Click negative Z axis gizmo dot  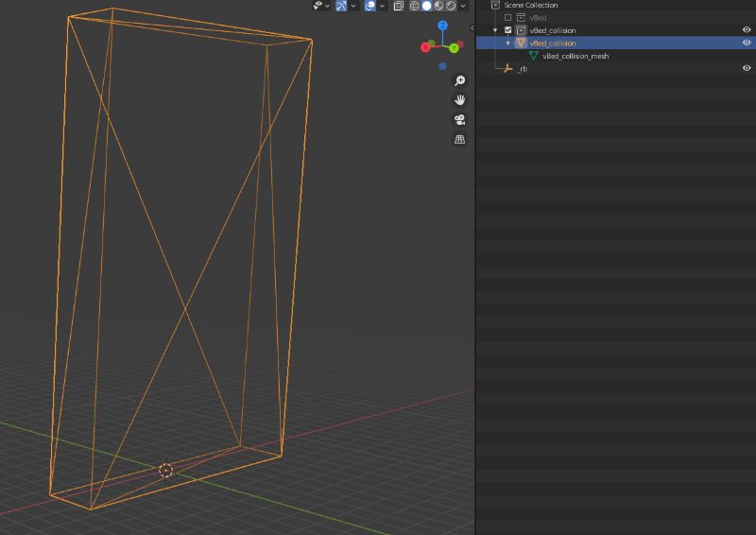pos(442,66)
